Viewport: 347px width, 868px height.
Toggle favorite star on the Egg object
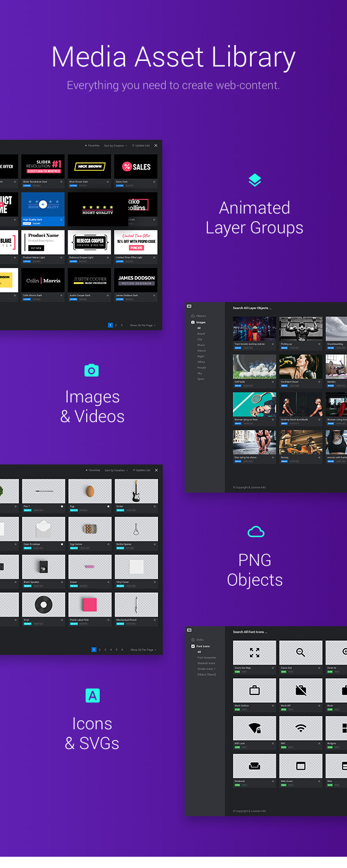coord(108,507)
